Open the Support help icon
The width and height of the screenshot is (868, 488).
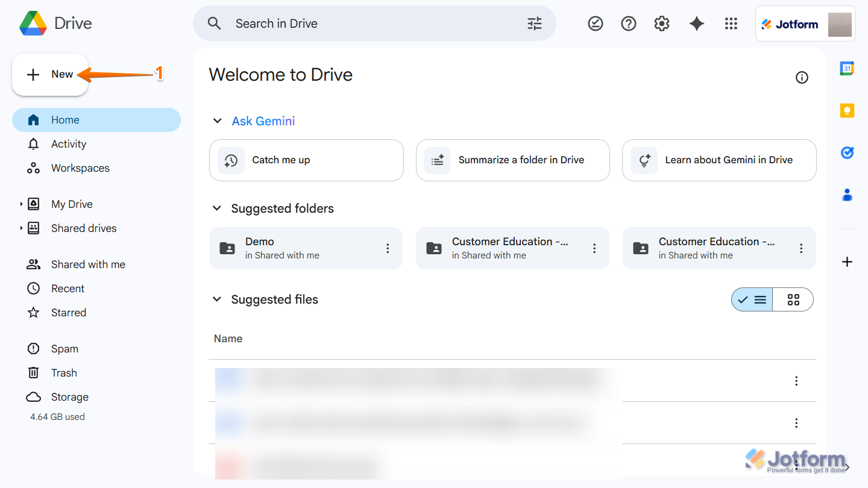pos(628,23)
